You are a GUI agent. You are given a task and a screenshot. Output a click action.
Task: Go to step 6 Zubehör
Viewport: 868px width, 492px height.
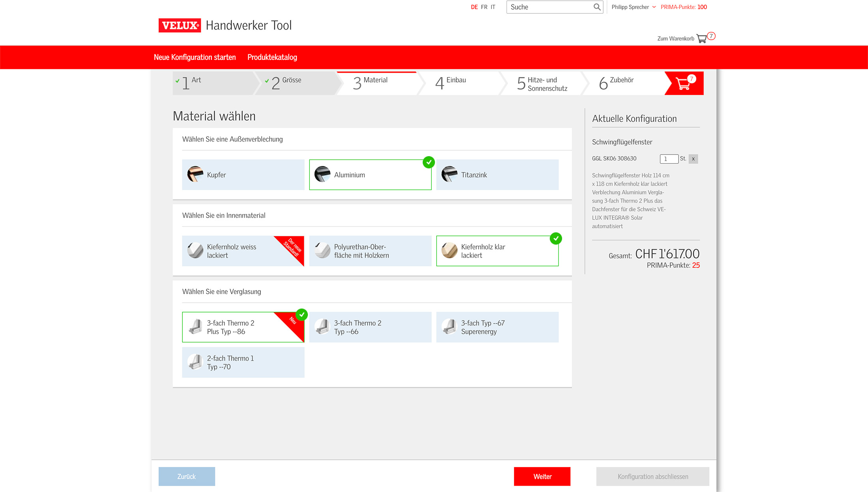click(625, 83)
